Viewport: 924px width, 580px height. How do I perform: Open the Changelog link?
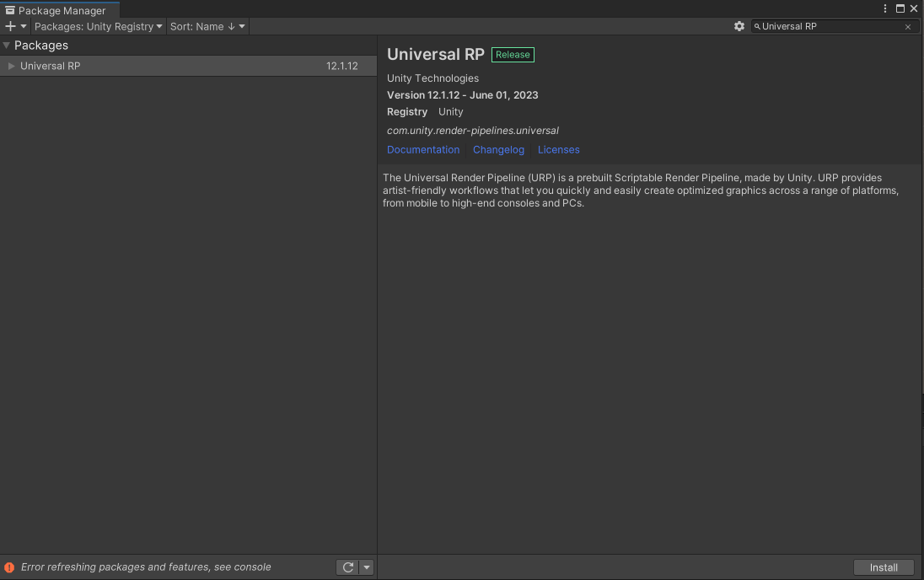tap(498, 150)
